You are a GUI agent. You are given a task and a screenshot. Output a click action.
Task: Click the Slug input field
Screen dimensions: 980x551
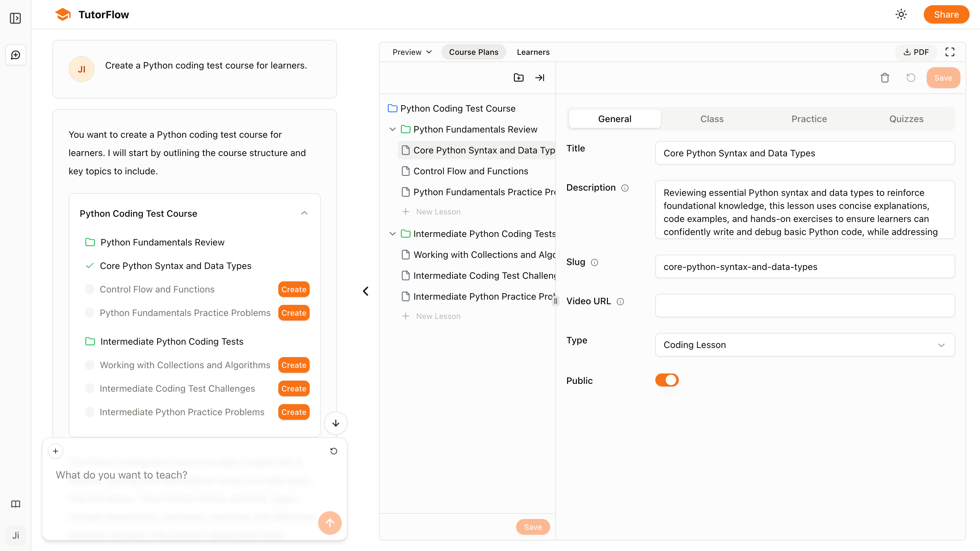[805, 267]
